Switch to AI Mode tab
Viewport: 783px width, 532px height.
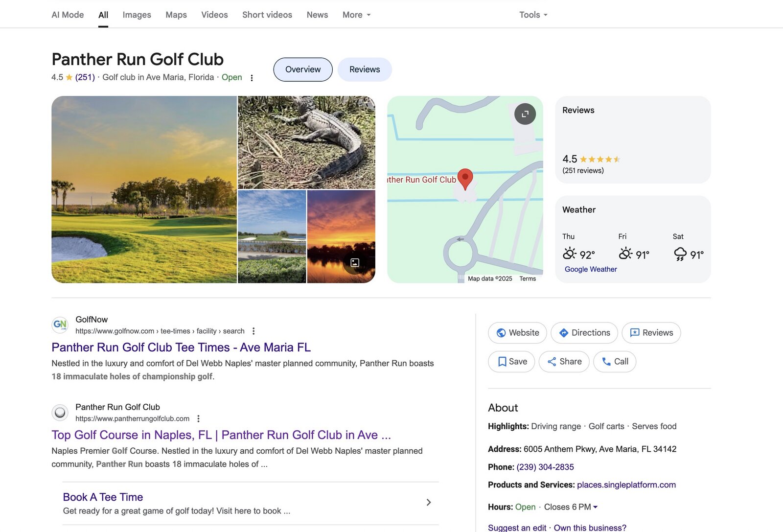tap(68, 15)
